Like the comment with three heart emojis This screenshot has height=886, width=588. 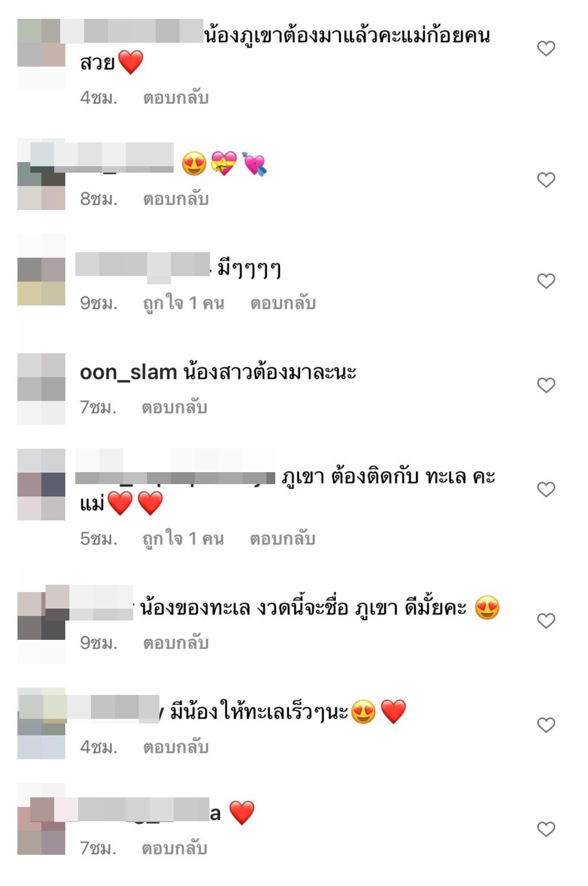pos(546,180)
